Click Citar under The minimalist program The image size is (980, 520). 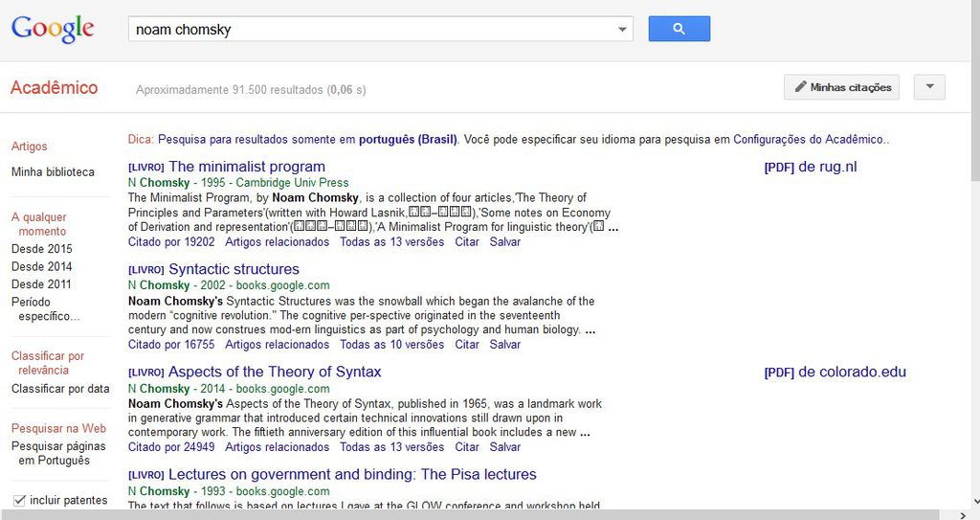467,241
